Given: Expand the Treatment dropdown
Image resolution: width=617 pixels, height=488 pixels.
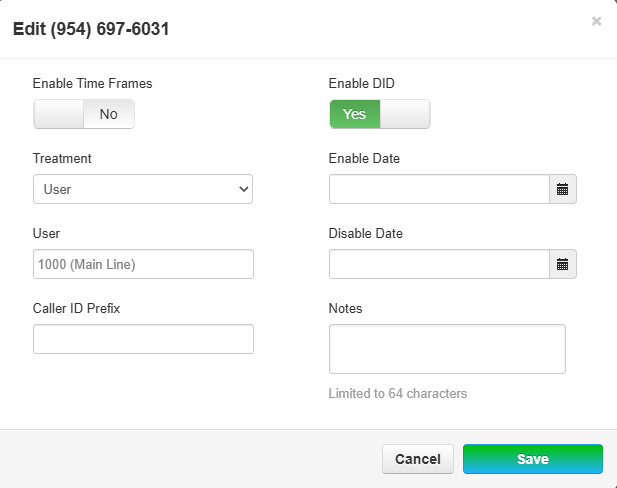Looking at the screenshot, I should point(143,189).
